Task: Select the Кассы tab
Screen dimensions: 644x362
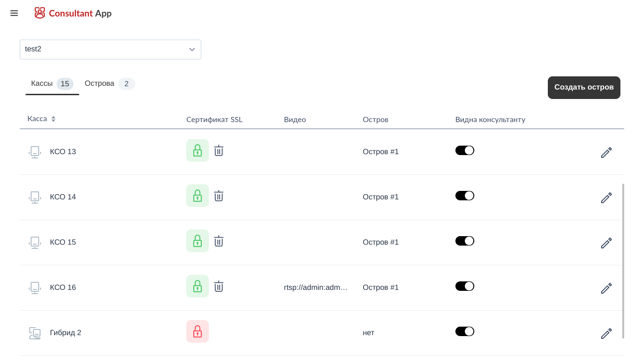Action: [42, 83]
